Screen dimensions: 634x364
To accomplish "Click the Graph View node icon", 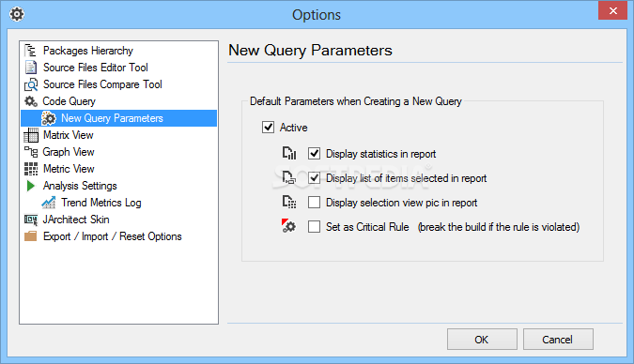I will click(31, 152).
